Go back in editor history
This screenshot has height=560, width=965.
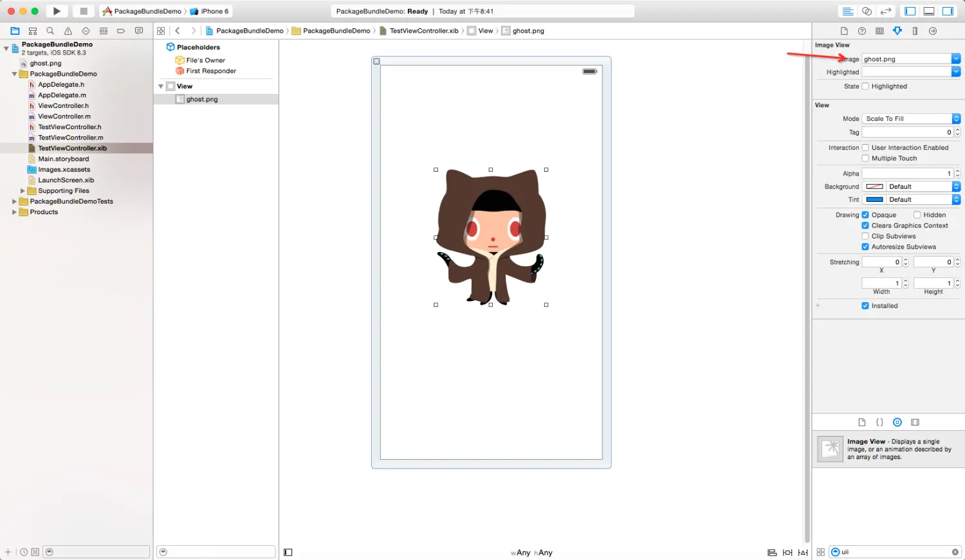coord(178,31)
